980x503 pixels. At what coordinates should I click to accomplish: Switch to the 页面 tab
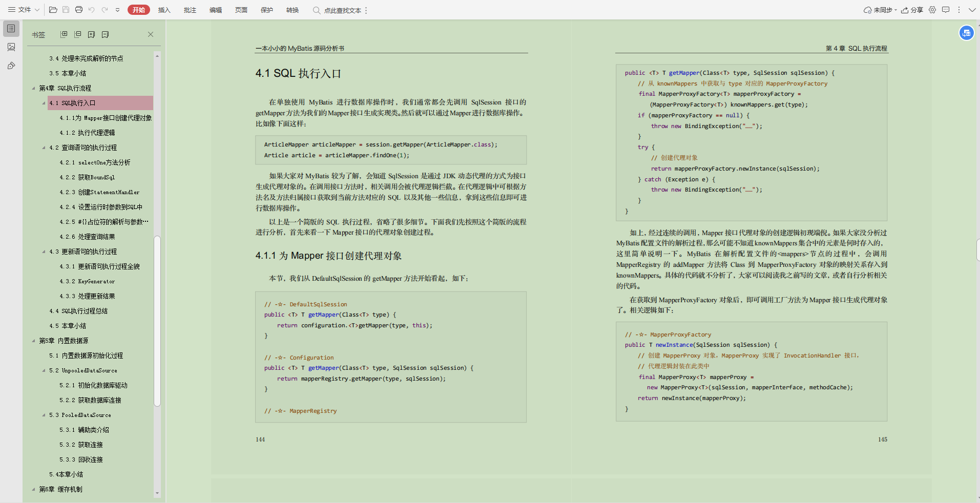241,10
